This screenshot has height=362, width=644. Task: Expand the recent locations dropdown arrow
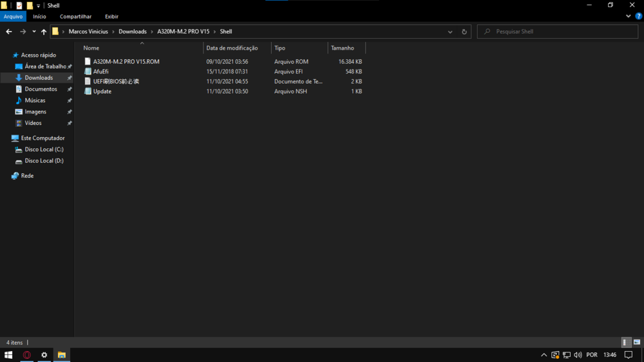coord(34,32)
